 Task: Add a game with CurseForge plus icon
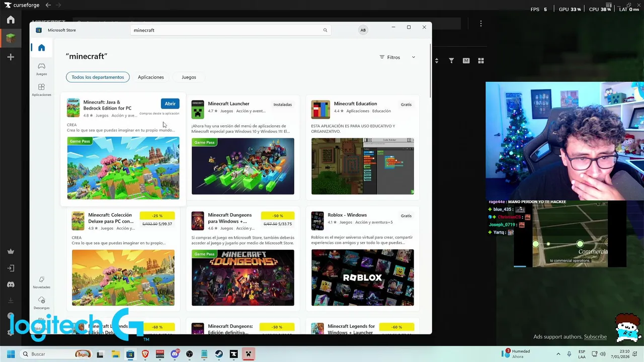11,57
